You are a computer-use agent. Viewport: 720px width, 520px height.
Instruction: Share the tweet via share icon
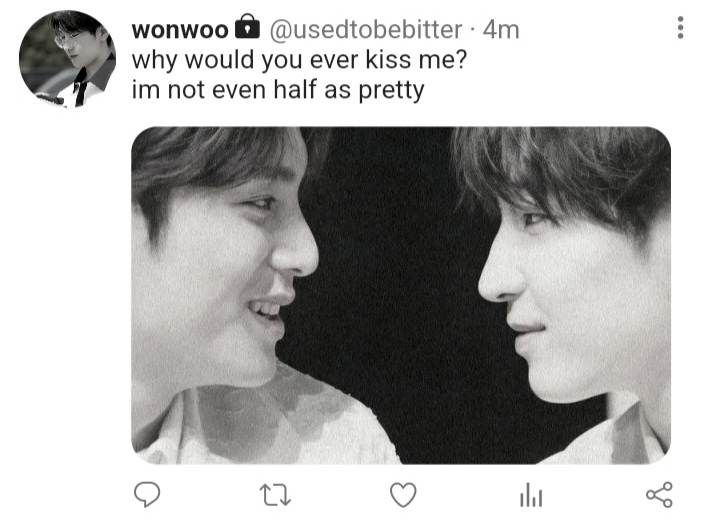(x=658, y=493)
